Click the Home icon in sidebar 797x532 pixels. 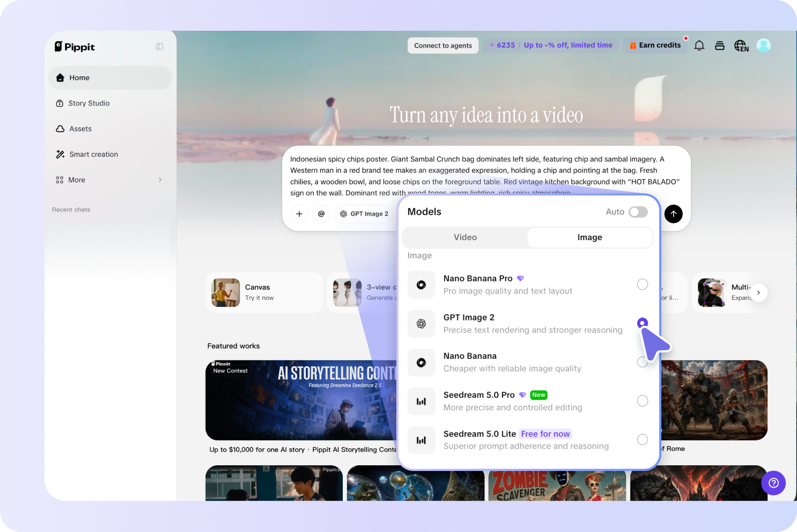(x=60, y=78)
